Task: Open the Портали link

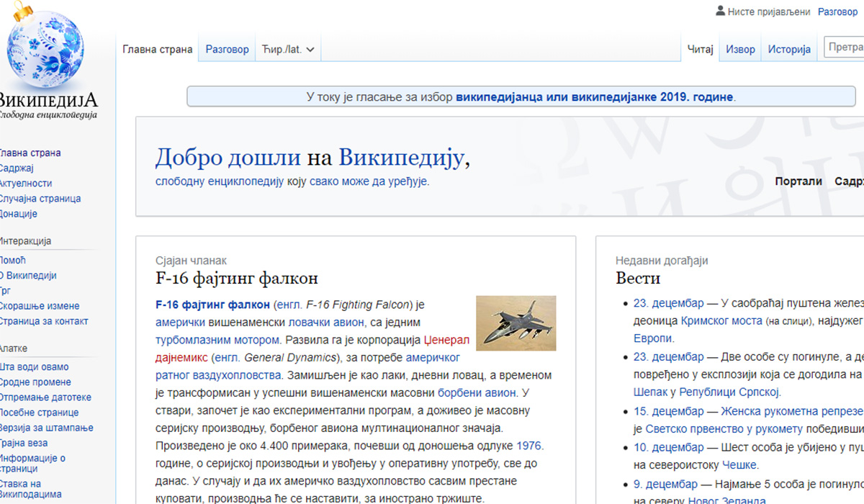Action: click(x=798, y=181)
